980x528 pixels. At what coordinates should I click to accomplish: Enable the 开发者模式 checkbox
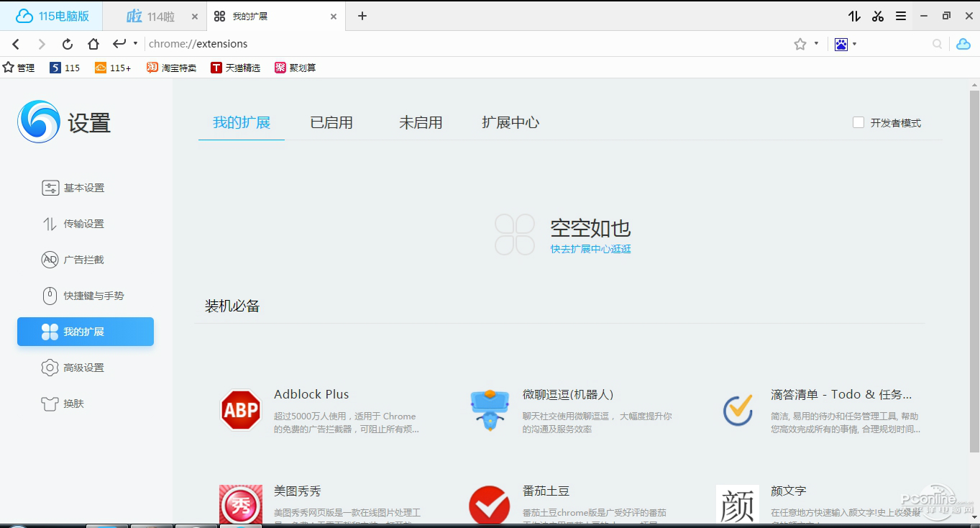click(x=858, y=123)
